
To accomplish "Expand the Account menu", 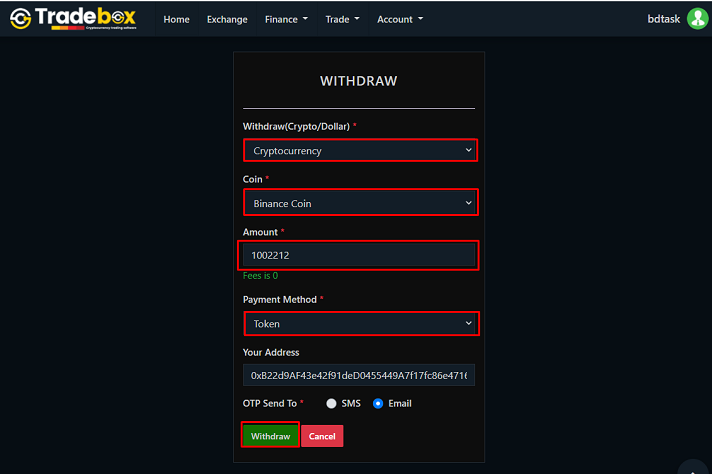I will 400,19.
